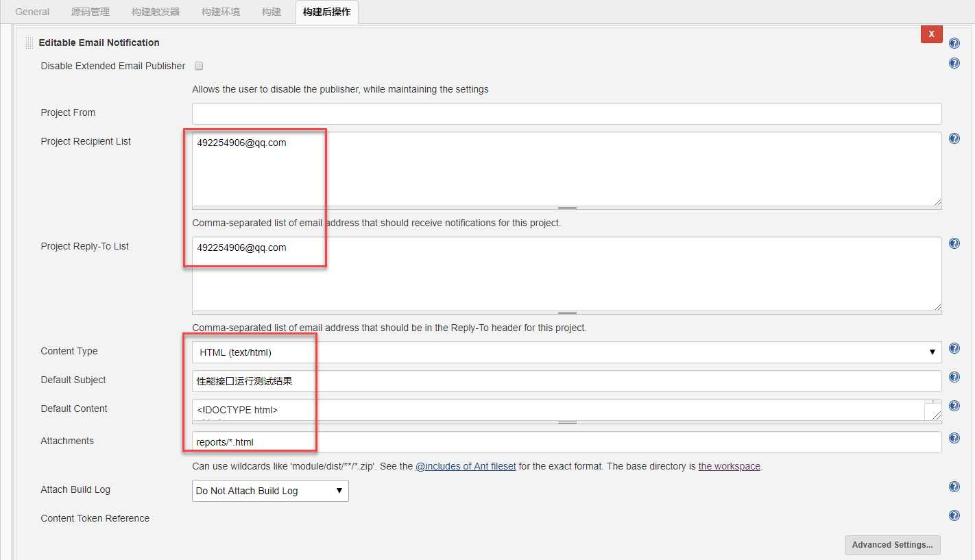Screen dimensions: 975x560
Task: Tick the Disable Extended Email Publisher checkbox
Action: [199, 66]
